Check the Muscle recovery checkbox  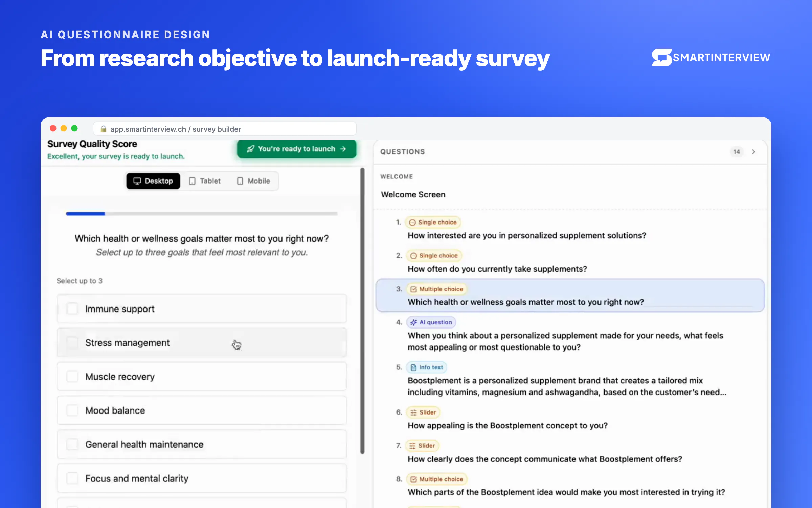(72, 376)
